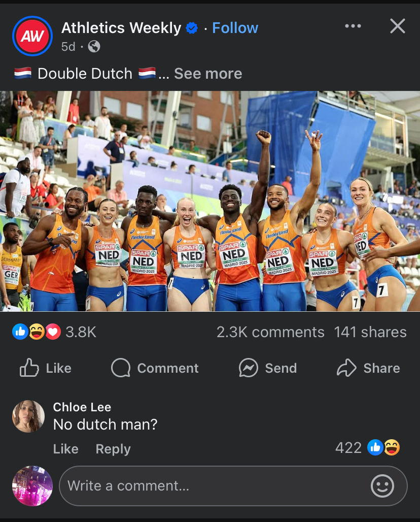Open the 2.3K comments list
The width and height of the screenshot is (420, 522).
tap(270, 332)
